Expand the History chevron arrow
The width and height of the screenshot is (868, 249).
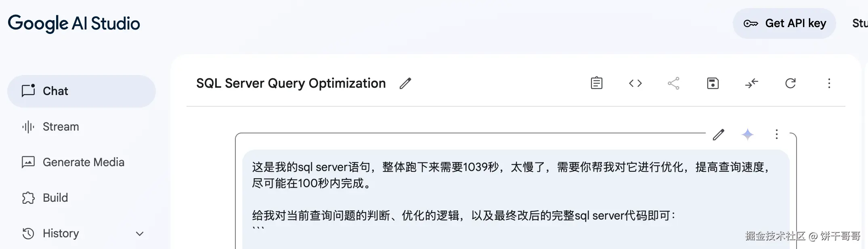(x=140, y=234)
